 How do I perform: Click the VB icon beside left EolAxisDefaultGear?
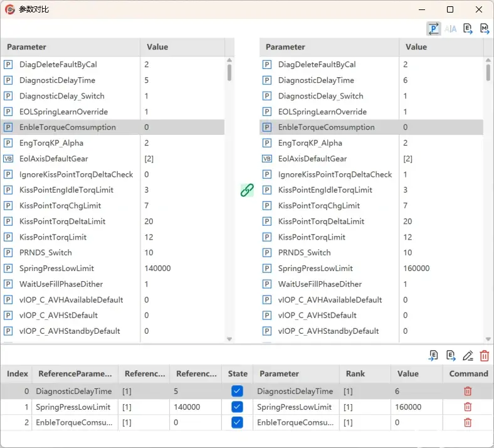[x=8, y=159]
